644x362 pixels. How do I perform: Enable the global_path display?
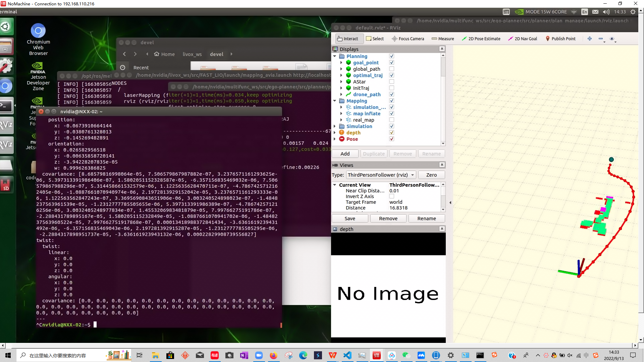click(x=391, y=69)
